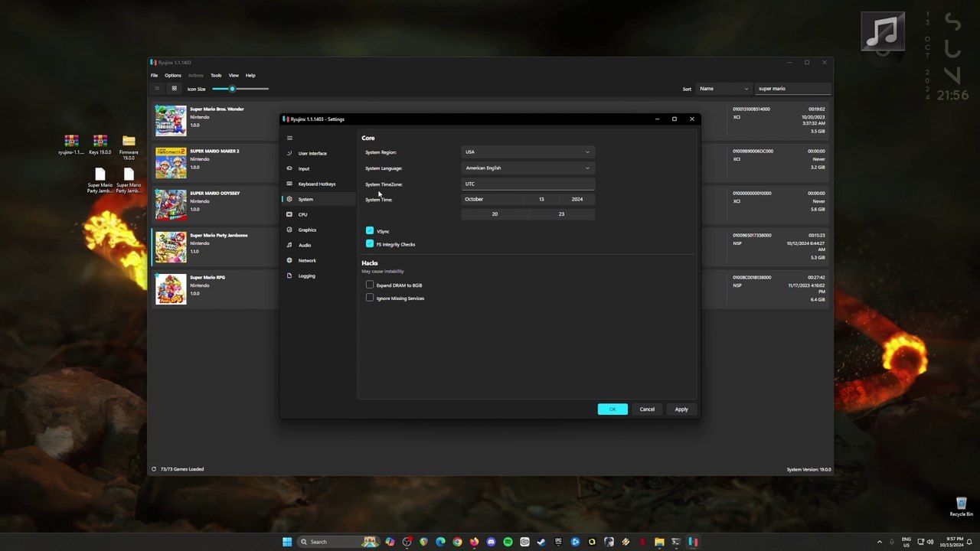980x551 pixels.
Task: Open the System Language dropdown
Action: [528, 168]
